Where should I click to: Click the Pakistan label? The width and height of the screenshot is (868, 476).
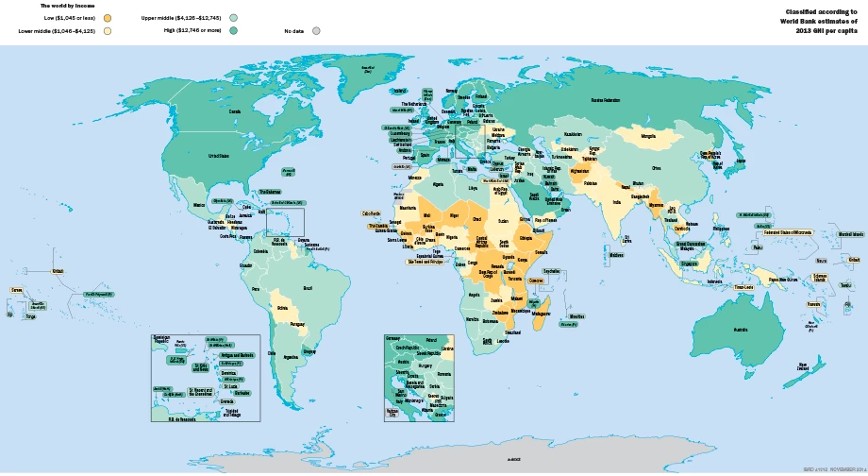pos(591,183)
